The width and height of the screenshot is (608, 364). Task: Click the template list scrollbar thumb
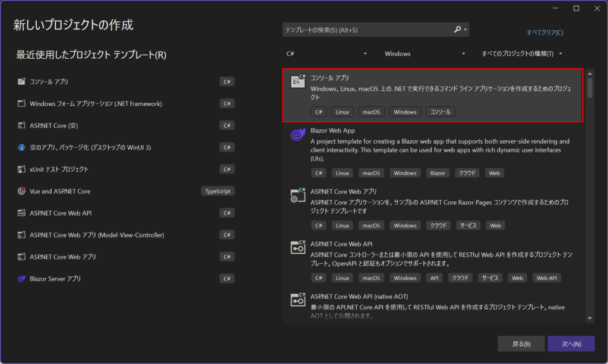pos(590,88)
